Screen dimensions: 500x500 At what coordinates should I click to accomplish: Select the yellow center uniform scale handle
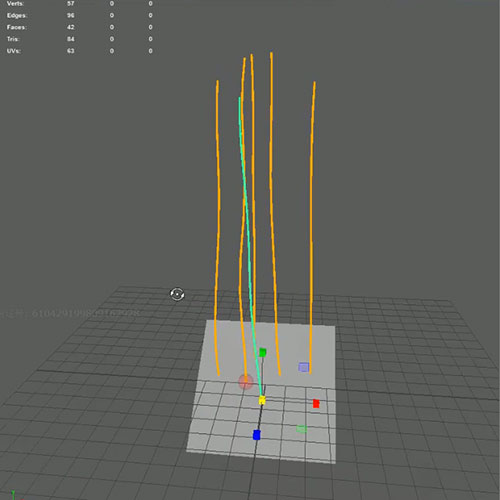pos(262,400)
